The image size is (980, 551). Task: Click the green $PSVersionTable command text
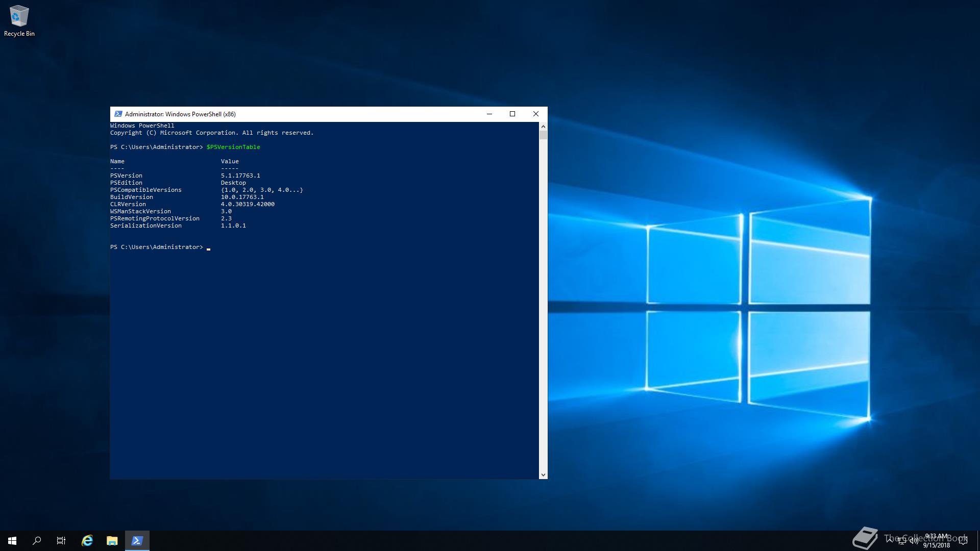(x=233, y=147)
